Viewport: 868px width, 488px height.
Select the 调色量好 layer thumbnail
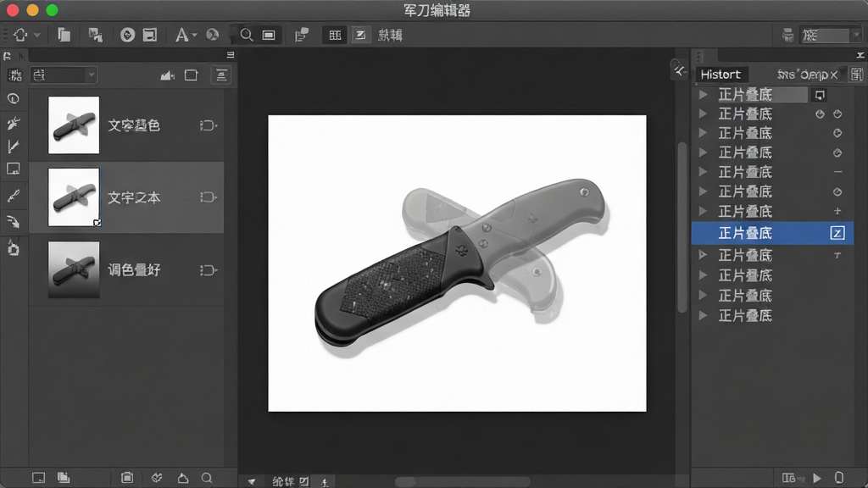click(74, 270)
